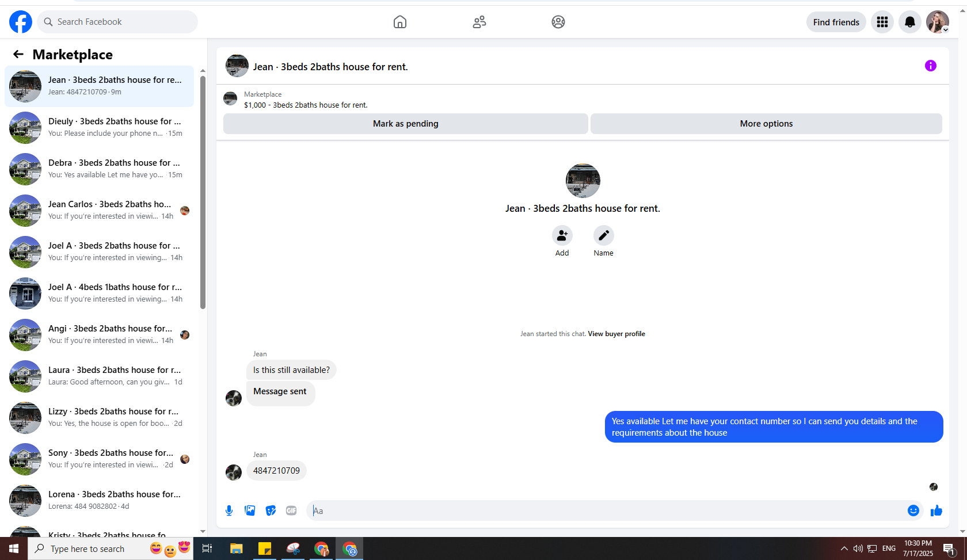Open the Lorena conversation

pyautogui.click(x=99, y=501)
